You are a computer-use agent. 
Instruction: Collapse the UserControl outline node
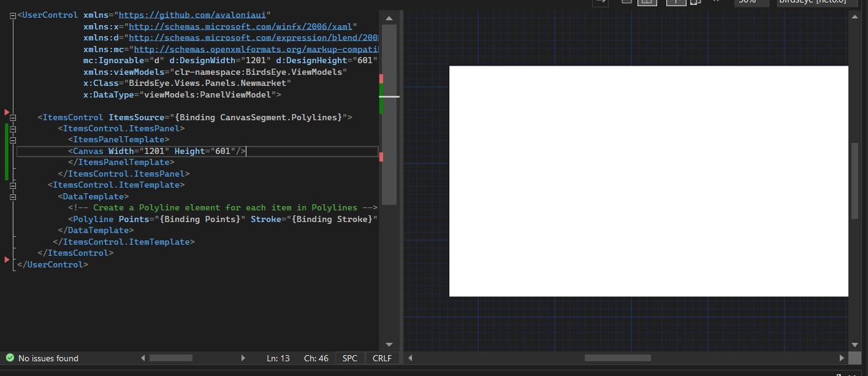(12, 15)
